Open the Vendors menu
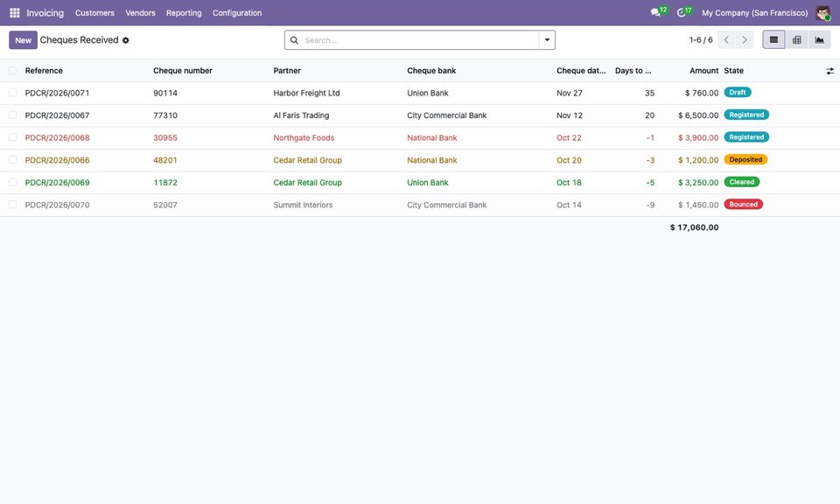 pyautogui.click(x=140, y=13)
